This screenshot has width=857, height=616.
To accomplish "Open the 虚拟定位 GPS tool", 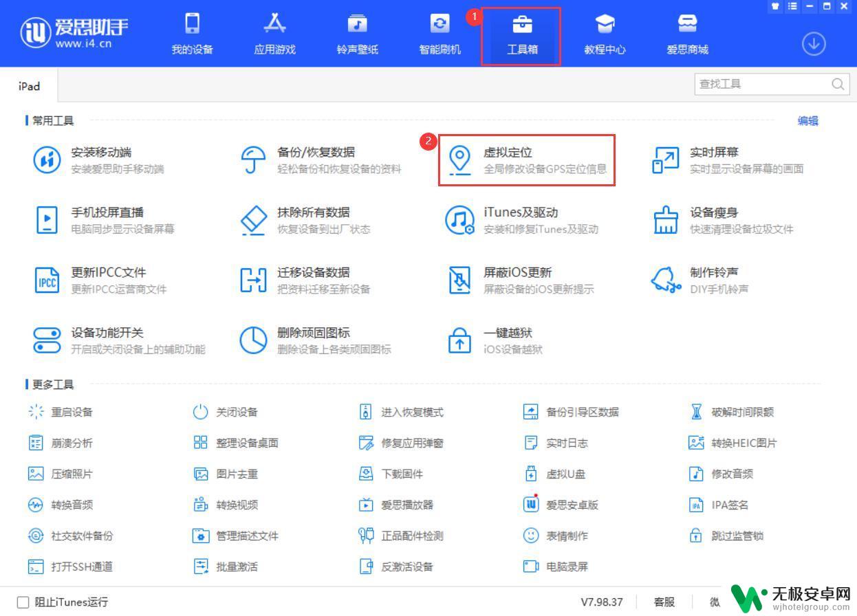I will (527, 160).
